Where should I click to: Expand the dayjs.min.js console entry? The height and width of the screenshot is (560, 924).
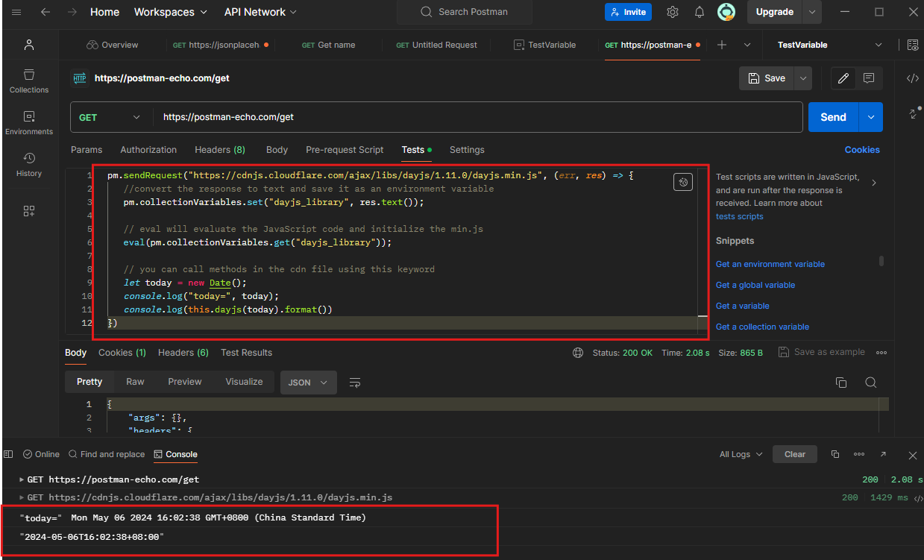coord(22,497)
